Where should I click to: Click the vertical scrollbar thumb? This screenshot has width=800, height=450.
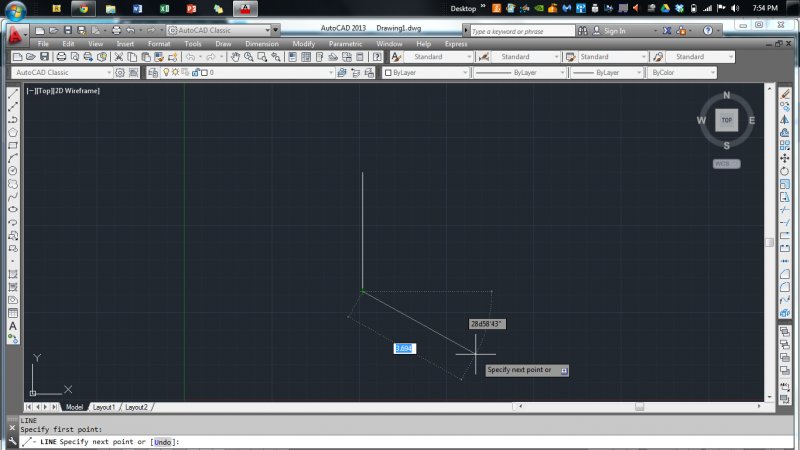point(769,242)
